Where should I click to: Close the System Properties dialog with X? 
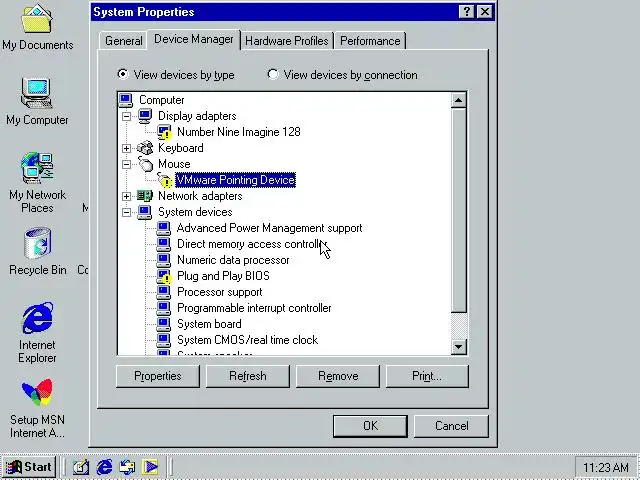[484, 12]
